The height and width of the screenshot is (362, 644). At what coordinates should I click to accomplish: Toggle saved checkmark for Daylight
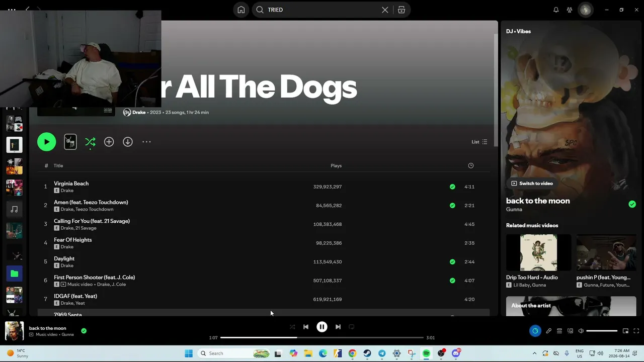tap(452, 261)
